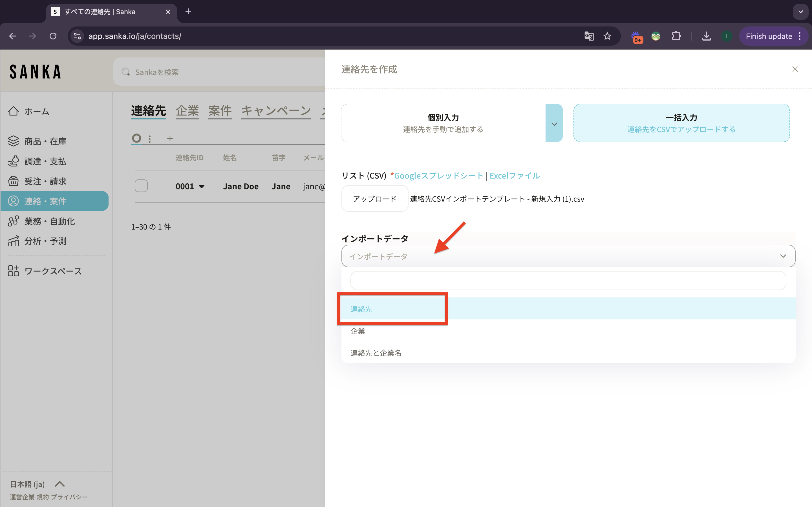Open the 商品・在庫 layers icon

pos(14,141)
